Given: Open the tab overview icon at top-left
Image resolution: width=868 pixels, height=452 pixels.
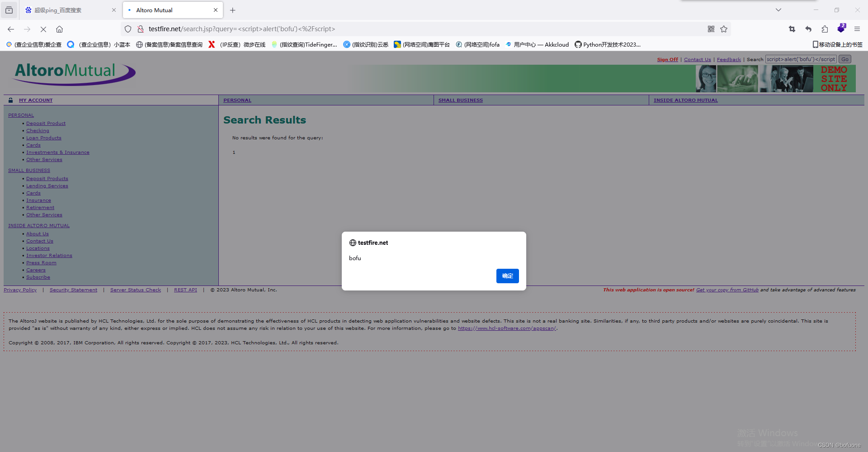Looking at the screenshot, I should click(9, 10).
